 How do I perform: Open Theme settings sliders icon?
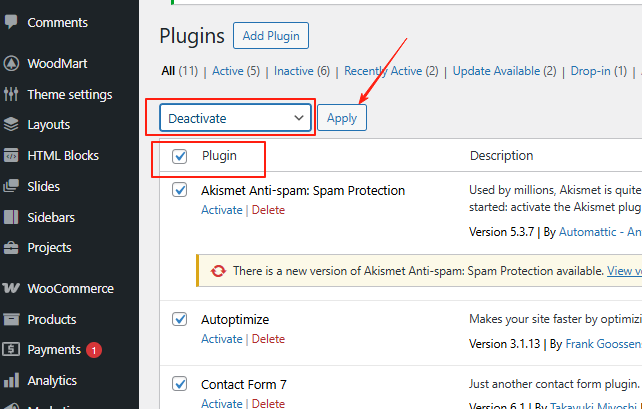pos(11,94)
